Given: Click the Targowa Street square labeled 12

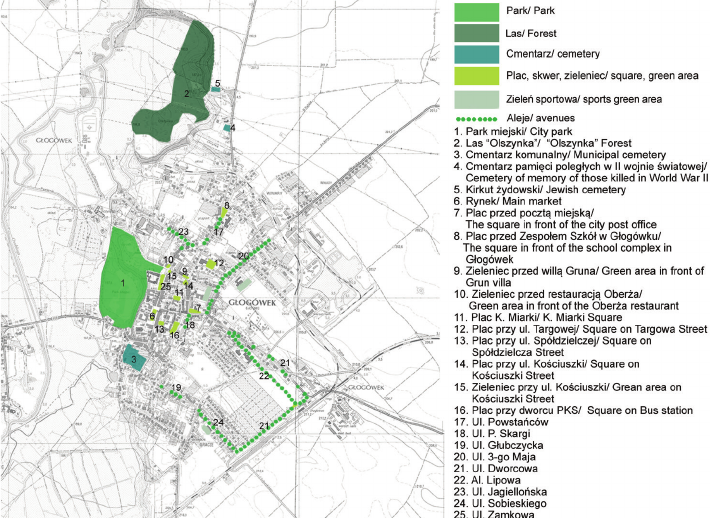Looking at the screenshot, I should coord(211,264).
